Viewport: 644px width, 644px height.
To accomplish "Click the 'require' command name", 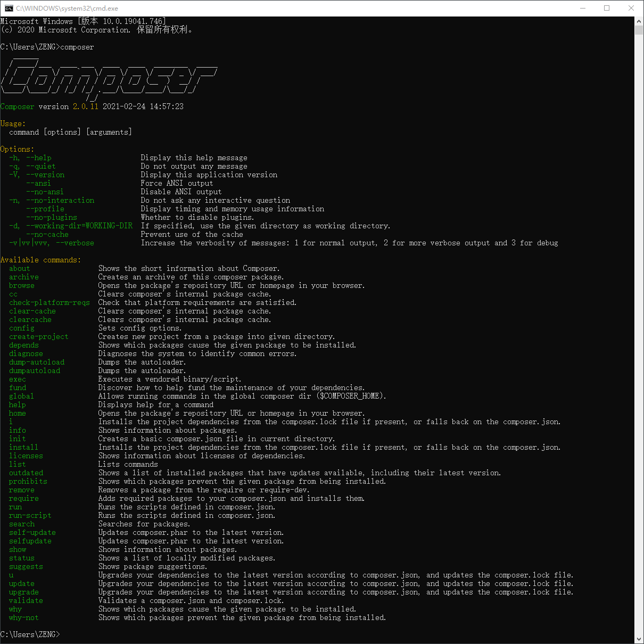I will (24, 498).
